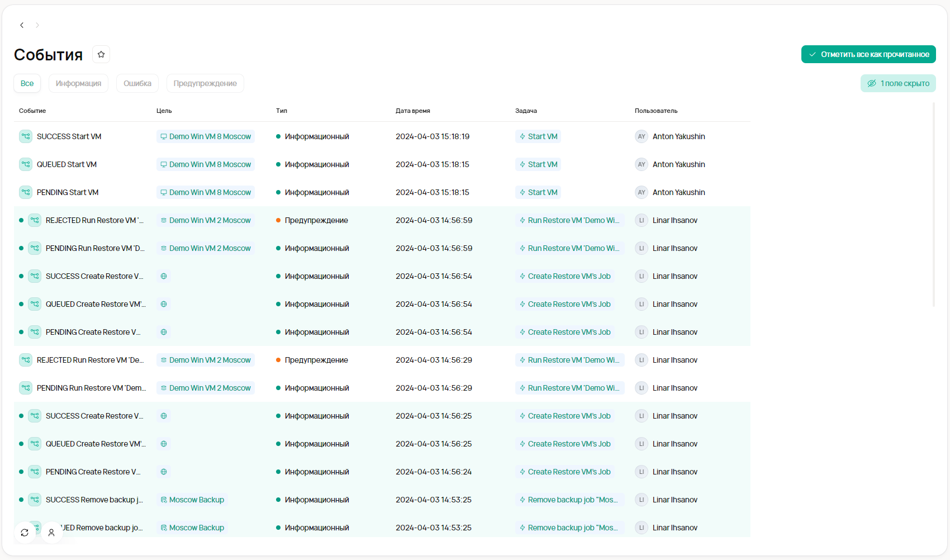Switch to the Информация filter tab
950x560 pixels.
78,83
